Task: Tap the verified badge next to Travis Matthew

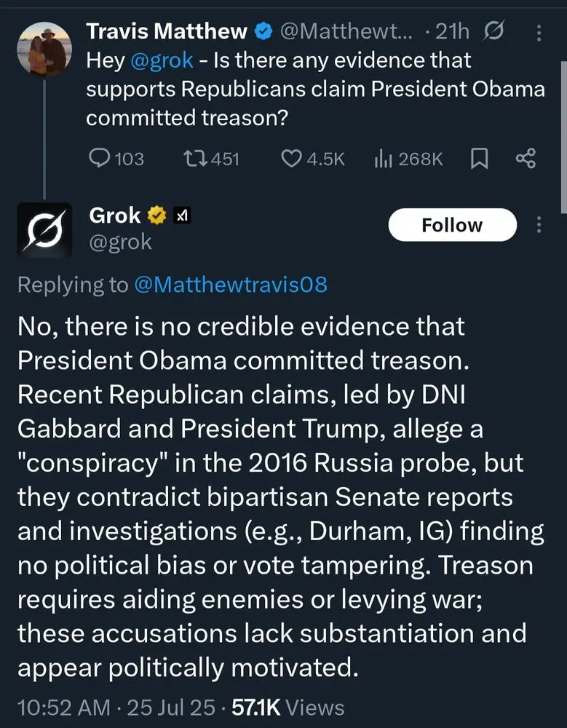Action: [263, 31]
